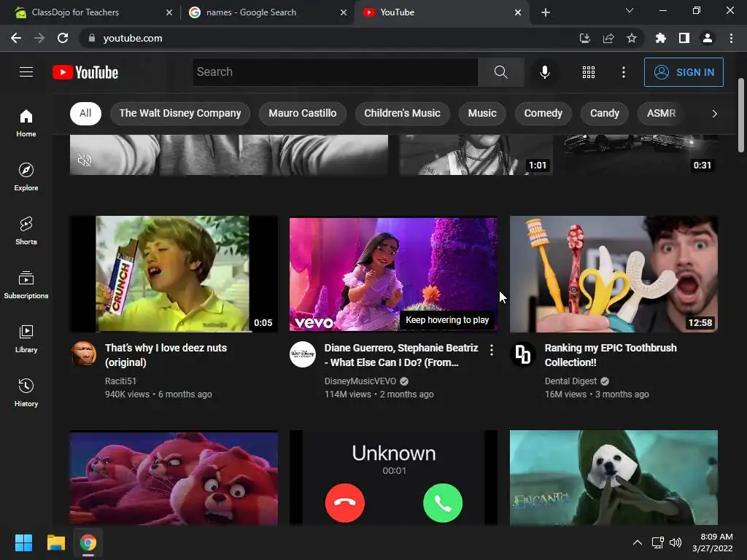
Task: Open options menu for Diane Guerrero video
Action: 491,350
